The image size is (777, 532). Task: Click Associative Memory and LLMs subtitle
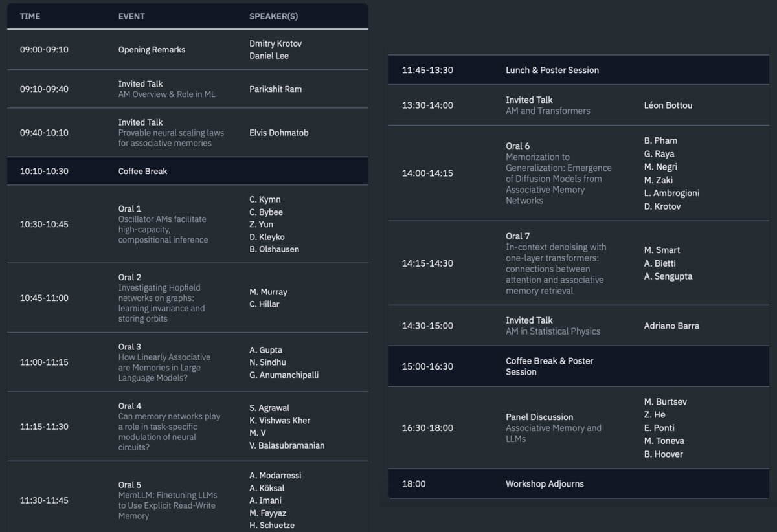554,433
